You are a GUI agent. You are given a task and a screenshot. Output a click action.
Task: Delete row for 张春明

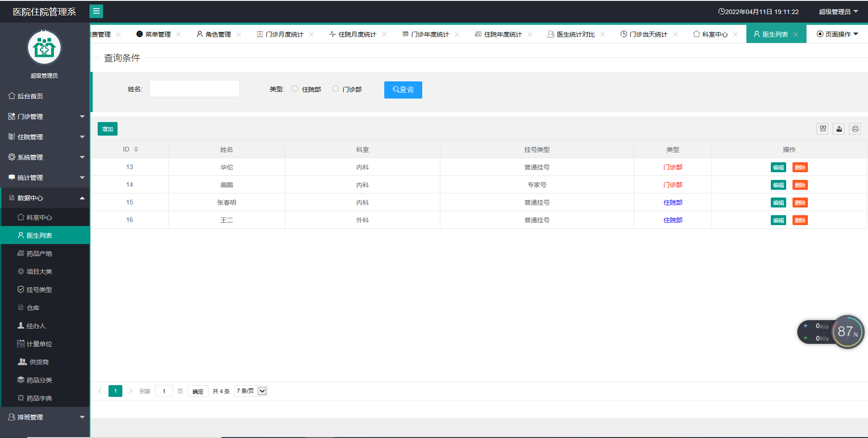click(800, 203)
